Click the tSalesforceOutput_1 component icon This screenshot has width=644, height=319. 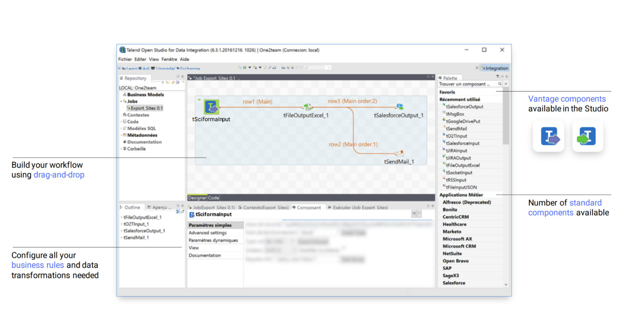tap(399, 106)
